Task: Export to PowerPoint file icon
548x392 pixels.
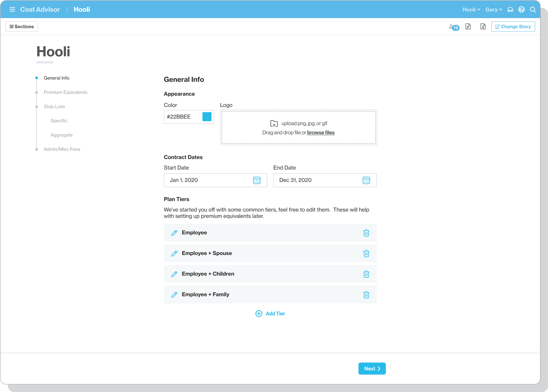Action: pos(468,27)
